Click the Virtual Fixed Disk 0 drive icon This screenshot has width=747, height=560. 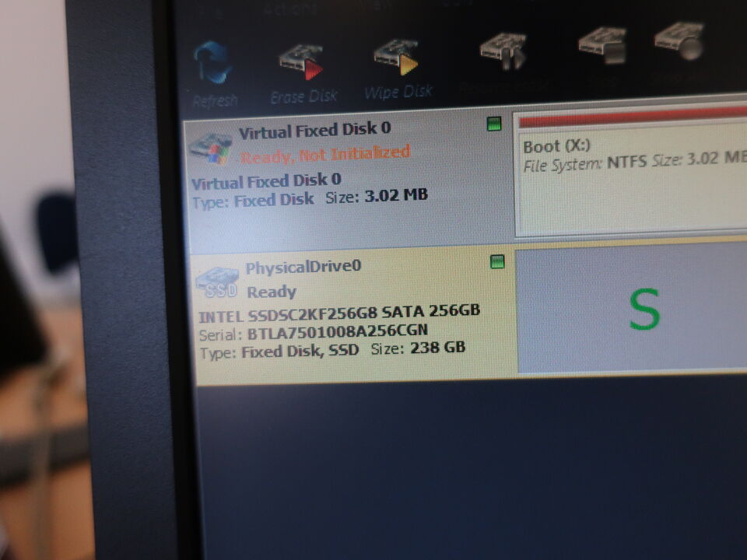tap(212, 147)
